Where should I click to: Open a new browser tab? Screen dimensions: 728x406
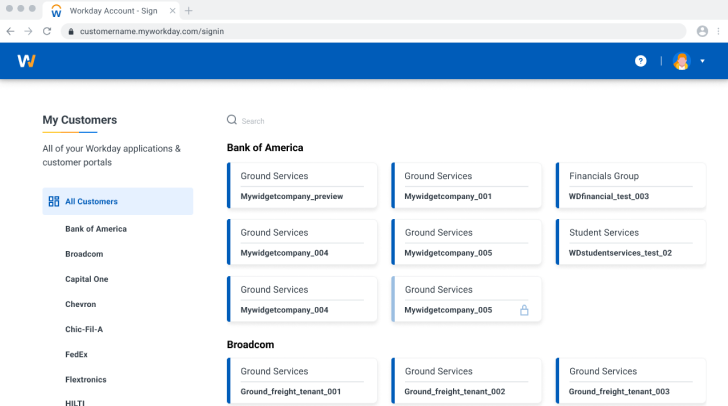tap(188, 10)
